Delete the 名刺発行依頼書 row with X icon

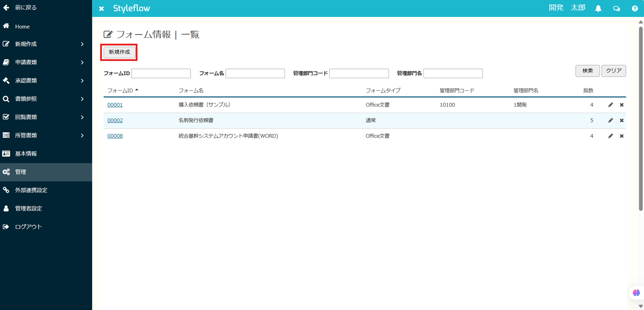pos(622,120)
